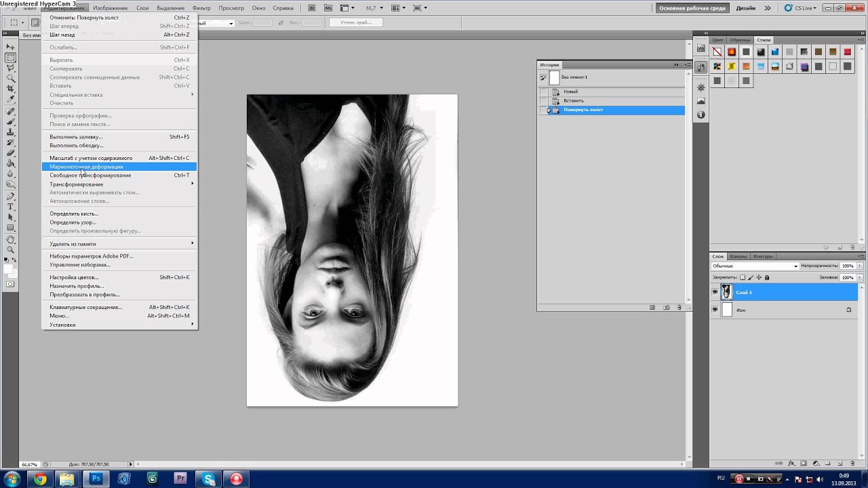Select the Rectangle shape tool

coord(10,228)
